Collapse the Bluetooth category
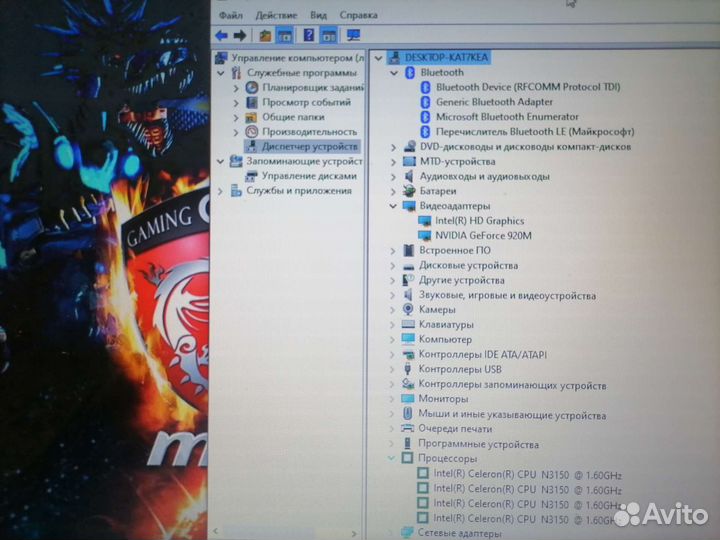This screenshot has width=720, height=540. click(x=393, y=72)
